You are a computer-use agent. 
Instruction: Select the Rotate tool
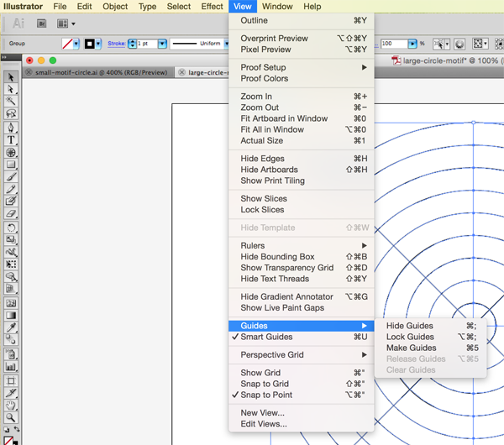pos(11,228)
